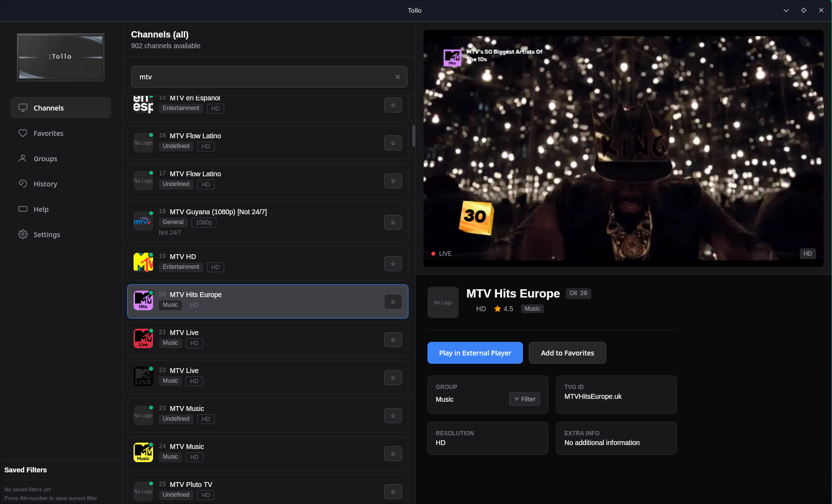Image resolution: width=832 pixels, height=504 pixels.
Task: Select MTV Pluto TV channel row
Action: [268, 489]
